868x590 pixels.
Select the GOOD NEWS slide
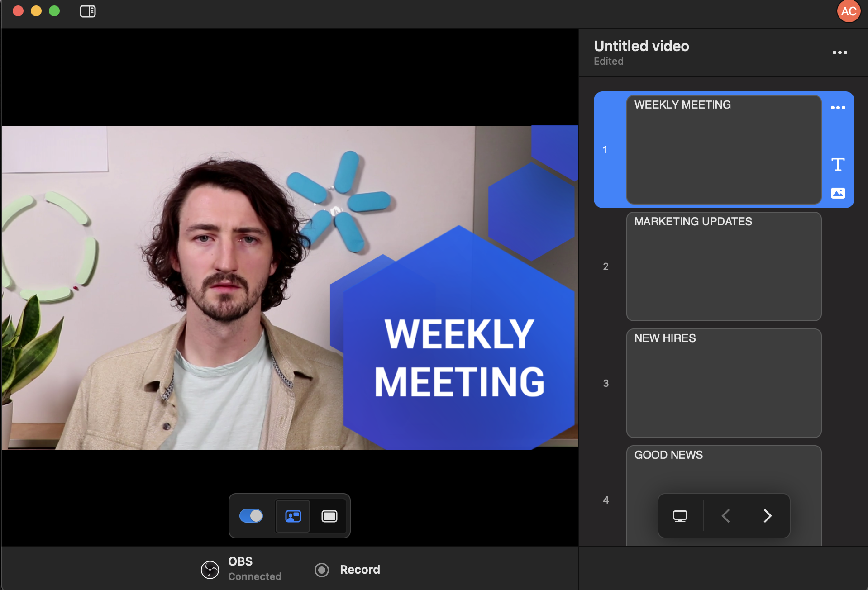(723, 471)
